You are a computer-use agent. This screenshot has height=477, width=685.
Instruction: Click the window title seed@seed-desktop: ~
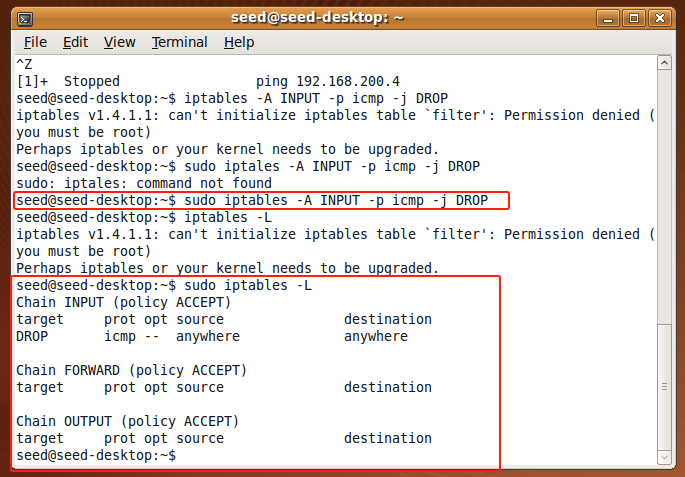[317, 18]
